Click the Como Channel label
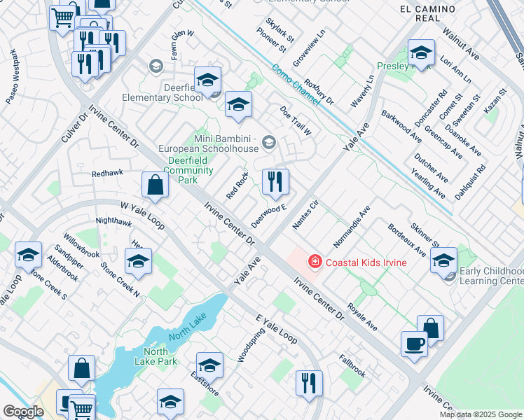The height and width of the screenshot is (420, 524). coord(296,85)
